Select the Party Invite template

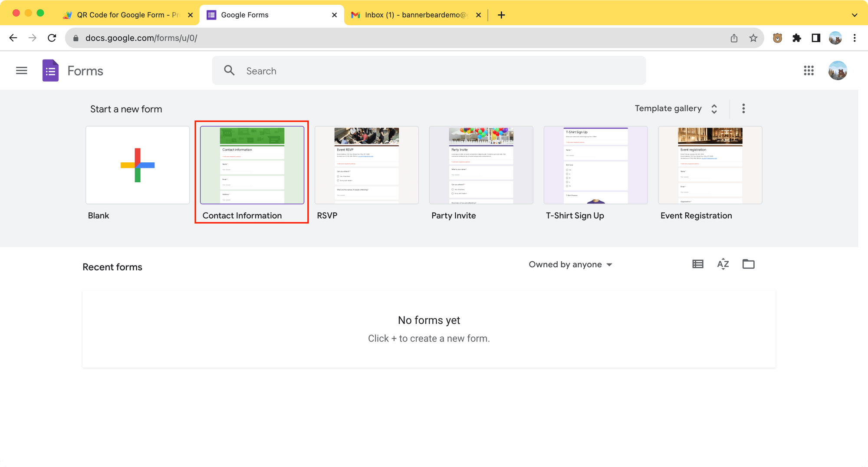point(481,165)
